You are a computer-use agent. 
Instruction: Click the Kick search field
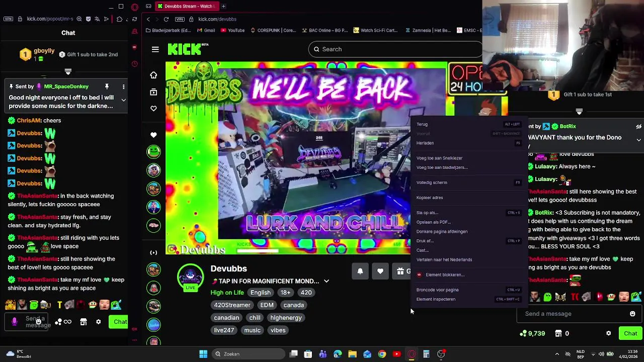[x=395, y=49]
